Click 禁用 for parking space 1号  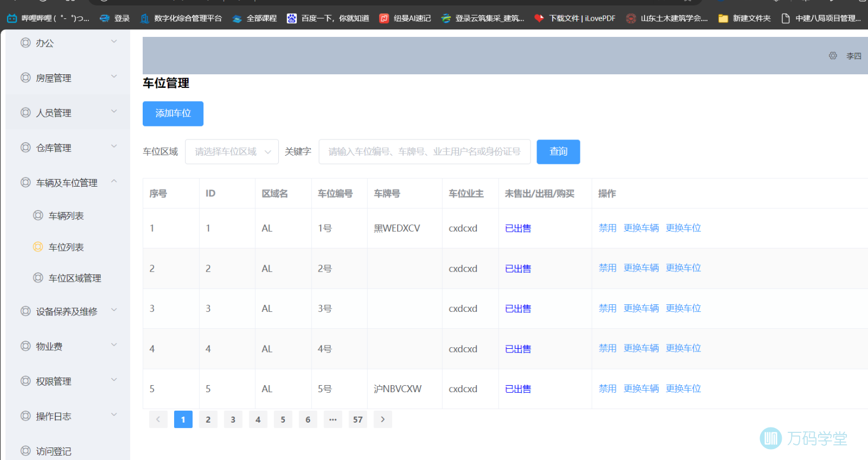tap(608, 228)
